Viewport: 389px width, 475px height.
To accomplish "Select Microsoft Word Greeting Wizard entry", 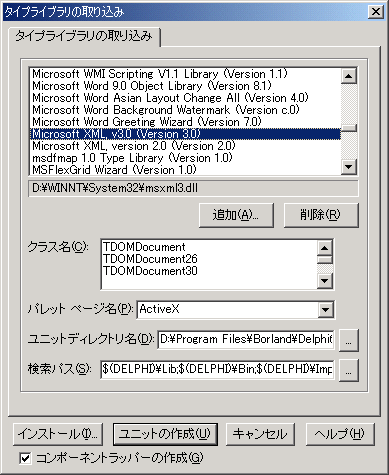I will coord(185,122).
